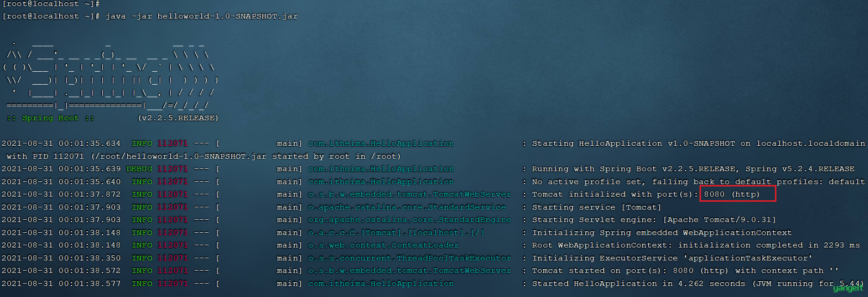Click message "Starting Servlet engine: [Apache Tomcat/9.0.31]"
The height and width of the screenshot is (297, 868).
[654, 220]
